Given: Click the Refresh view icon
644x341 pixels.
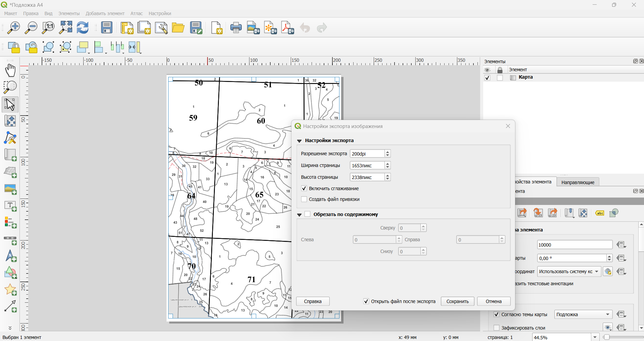Looking at the screenshot, I should 83,28.
